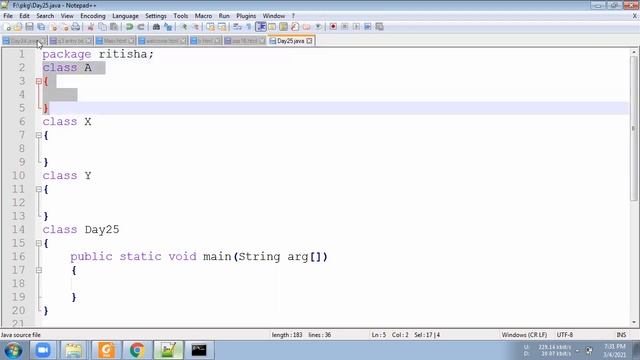
Task: Collapse class X fold at line 7
Action: [x=39, y=135]
